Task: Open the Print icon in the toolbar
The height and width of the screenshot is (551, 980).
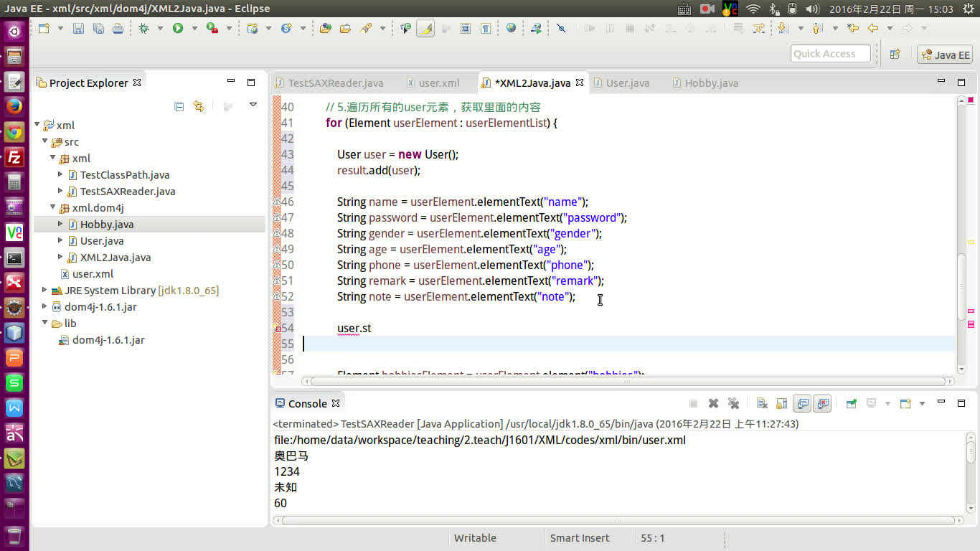Action: (x=120, y=28)
